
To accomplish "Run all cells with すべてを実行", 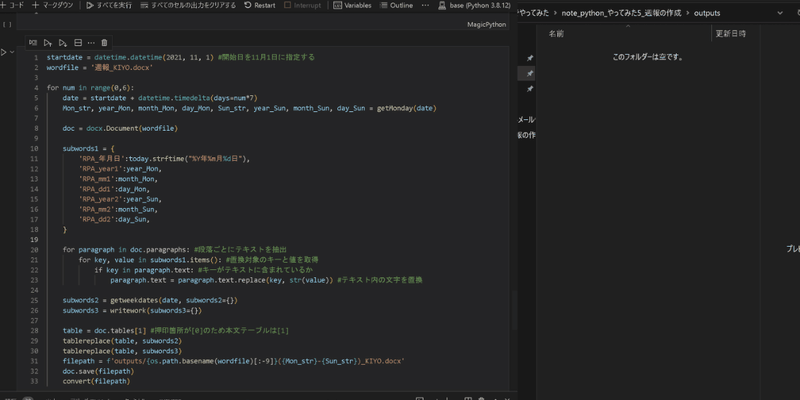I will (x=109, y=5).
